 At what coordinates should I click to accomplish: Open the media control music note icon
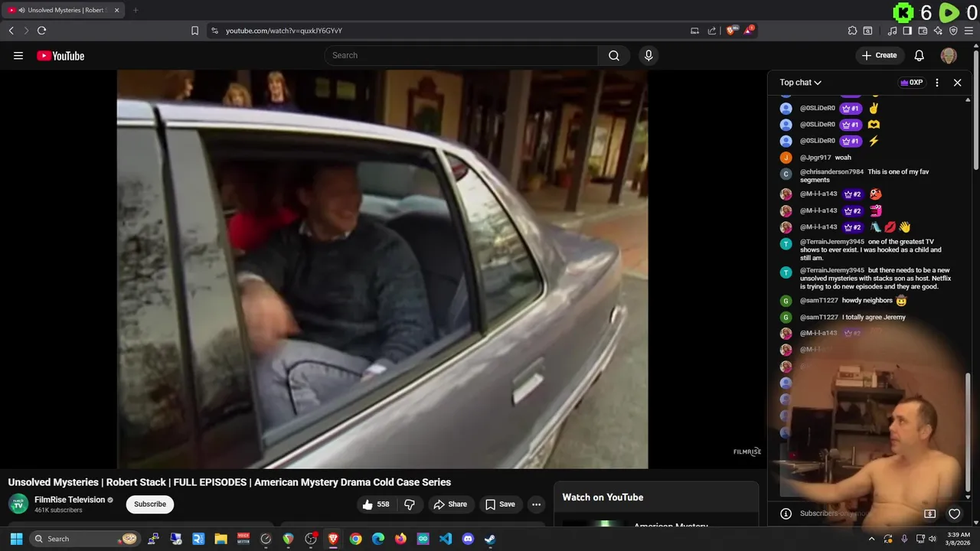coord(892,31)
